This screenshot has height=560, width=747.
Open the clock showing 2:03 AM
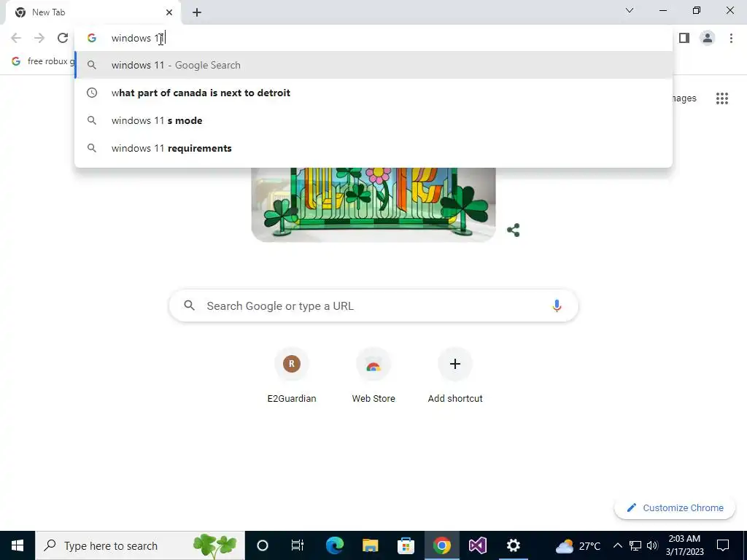[x=684, y=545]
